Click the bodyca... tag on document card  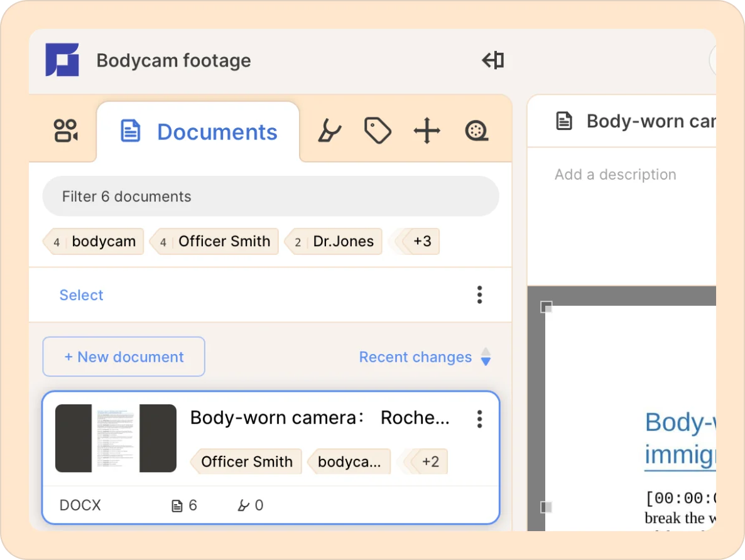pos(349,461)
